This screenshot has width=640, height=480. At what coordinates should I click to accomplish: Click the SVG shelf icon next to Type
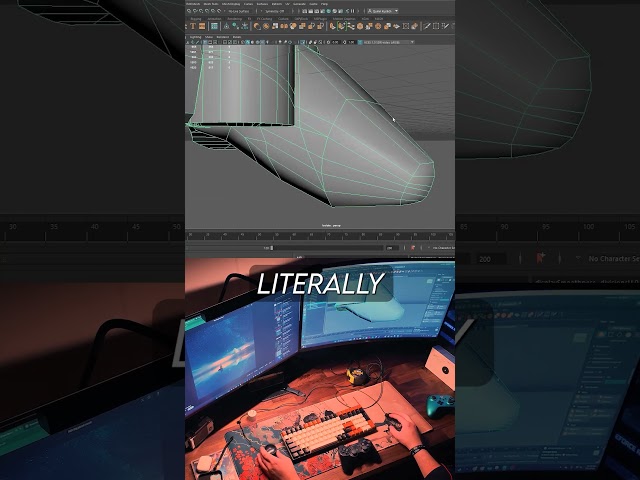click(x=202, y=26)
